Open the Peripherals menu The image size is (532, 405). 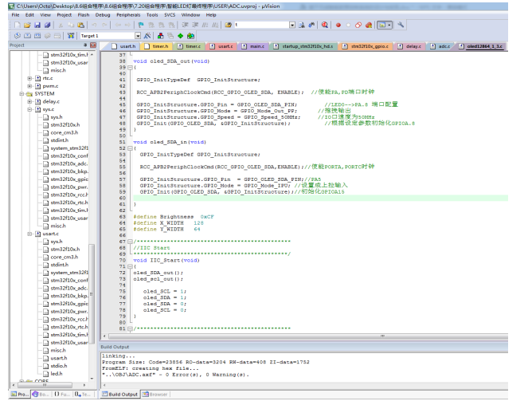(128, 15)
